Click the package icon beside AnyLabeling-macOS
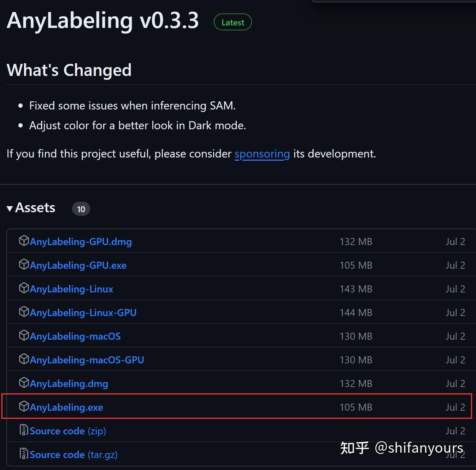 coord(23,335)
